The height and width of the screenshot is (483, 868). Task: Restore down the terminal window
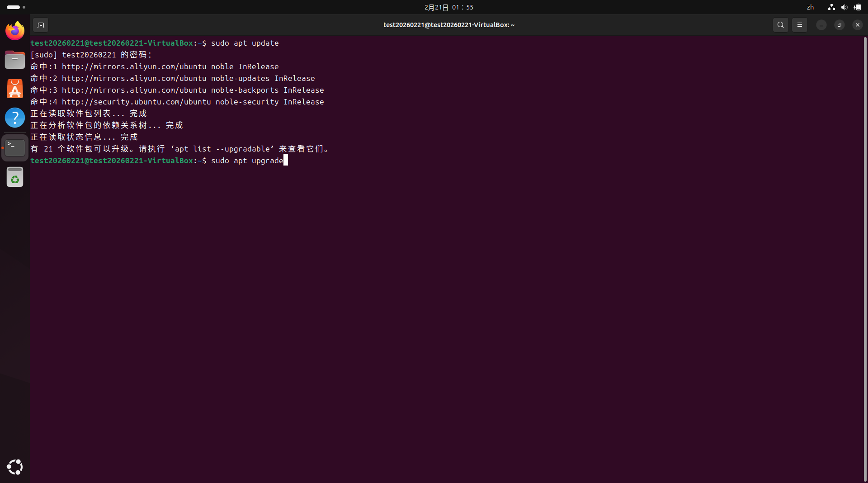839,25
